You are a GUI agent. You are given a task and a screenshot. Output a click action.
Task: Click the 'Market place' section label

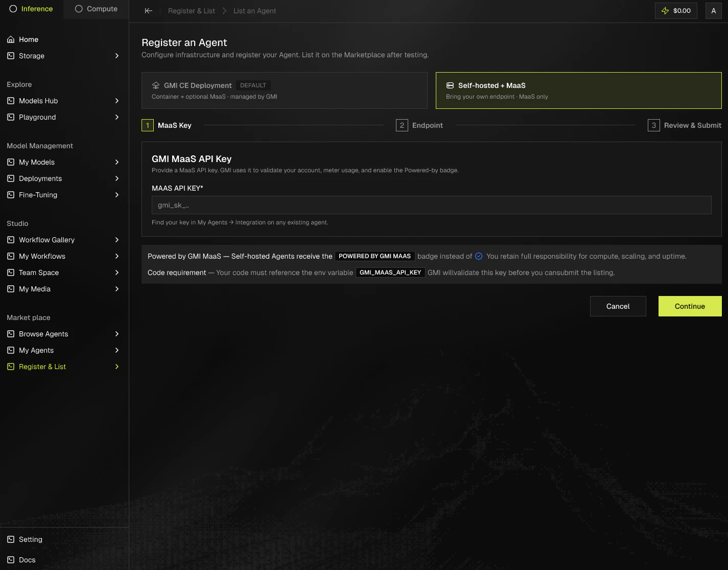coord(29,317)
